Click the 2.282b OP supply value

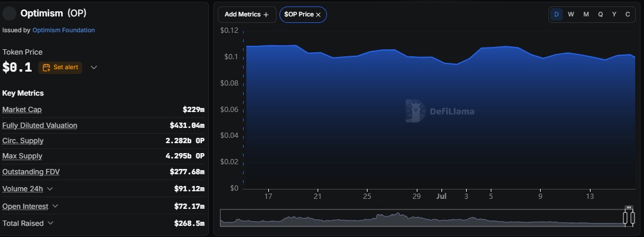coord(186,141)
